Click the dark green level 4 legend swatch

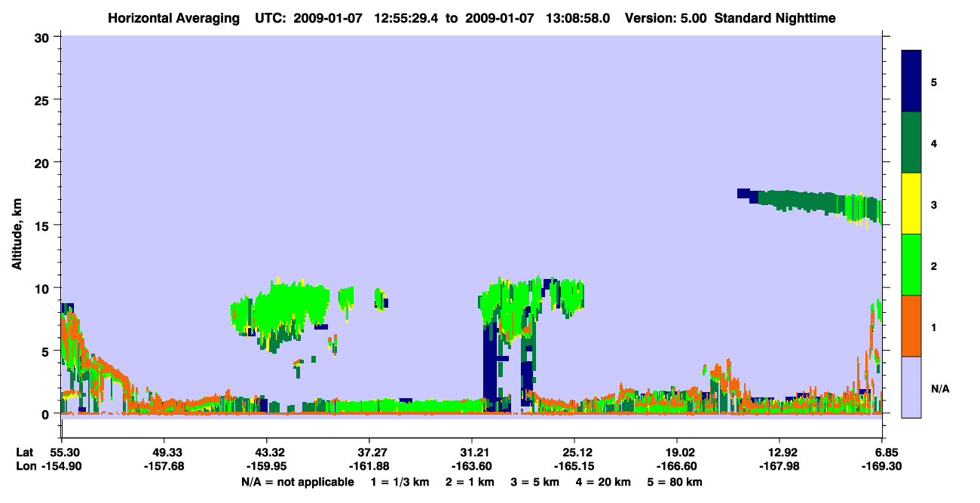tap(911, 143)
